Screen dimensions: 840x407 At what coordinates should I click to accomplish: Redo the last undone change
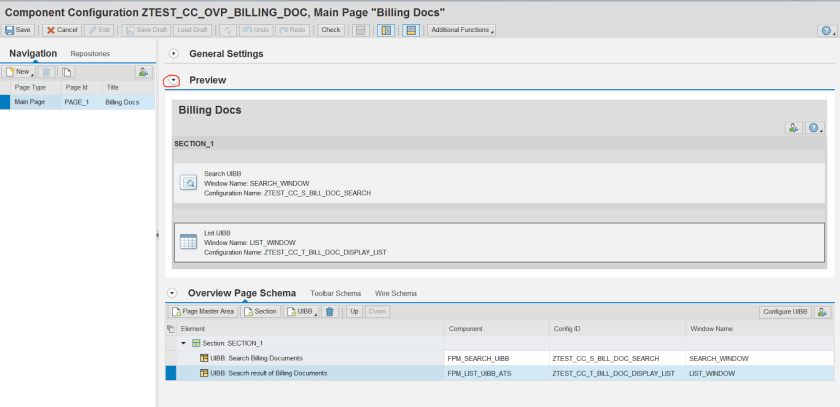tap(292, 30)
